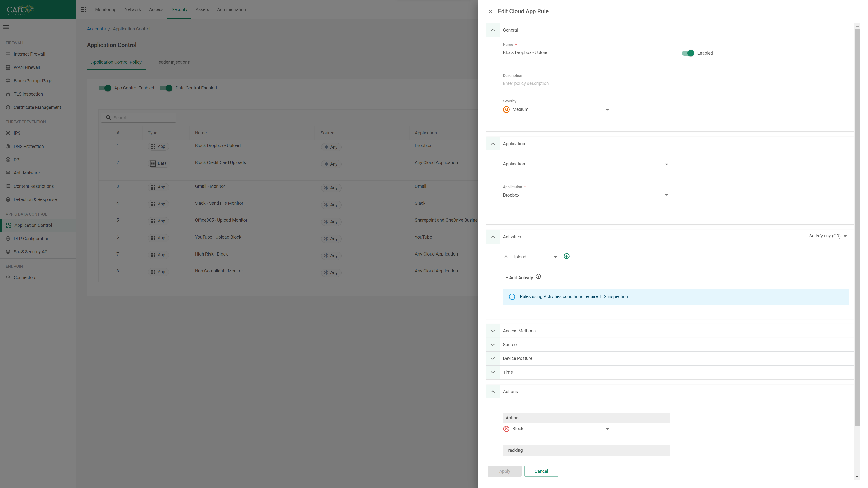Viewport: 868px width, 488px height.
Task: Click the Search box above rules table
Action: [x=139, y=117]
